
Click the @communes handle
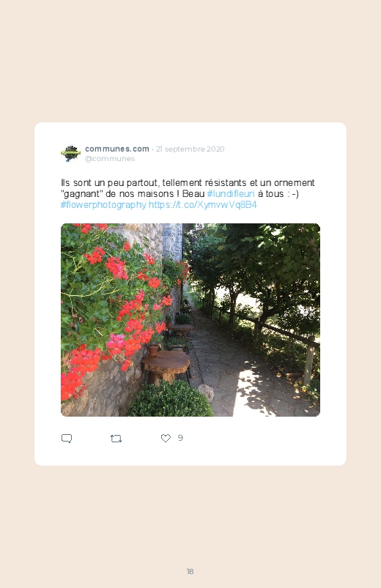pos(110,159)
